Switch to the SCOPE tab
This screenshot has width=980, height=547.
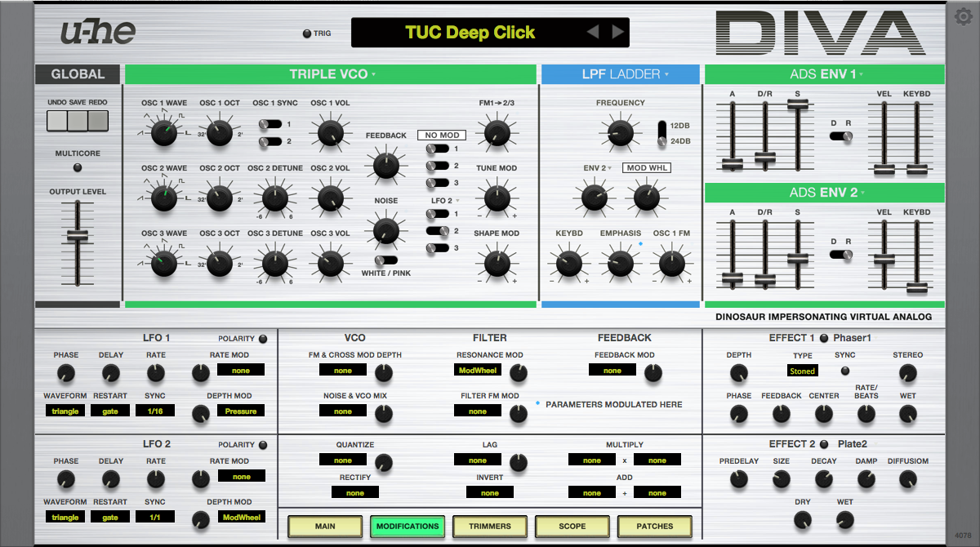[572, 526]
